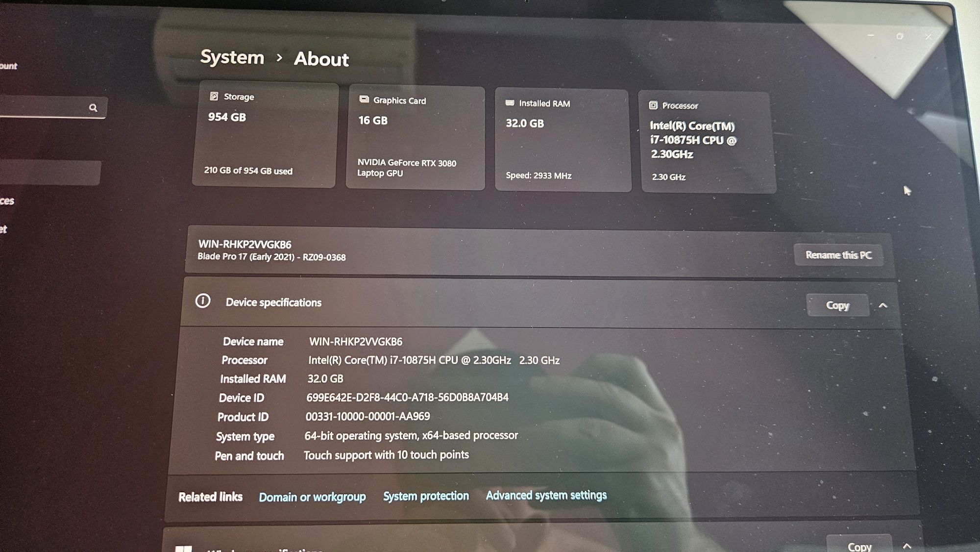This screenshot has width=980, height=552.
Task: Click the Graphics Card icon
Action: 364,100
